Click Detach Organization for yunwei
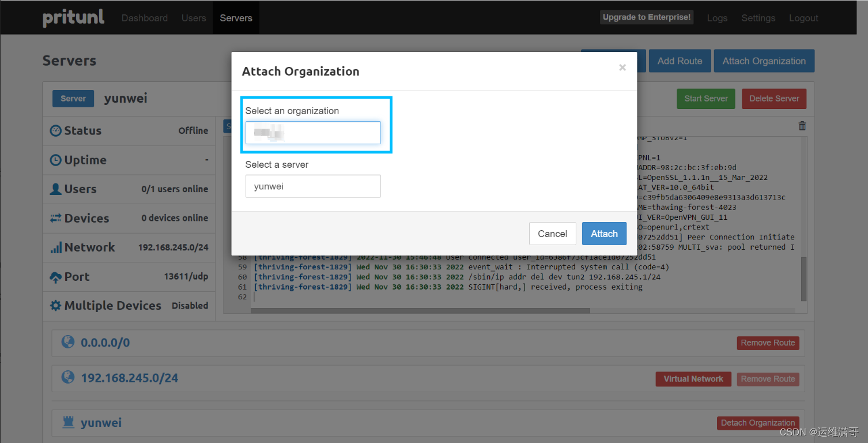 click(x=758, y=423)
